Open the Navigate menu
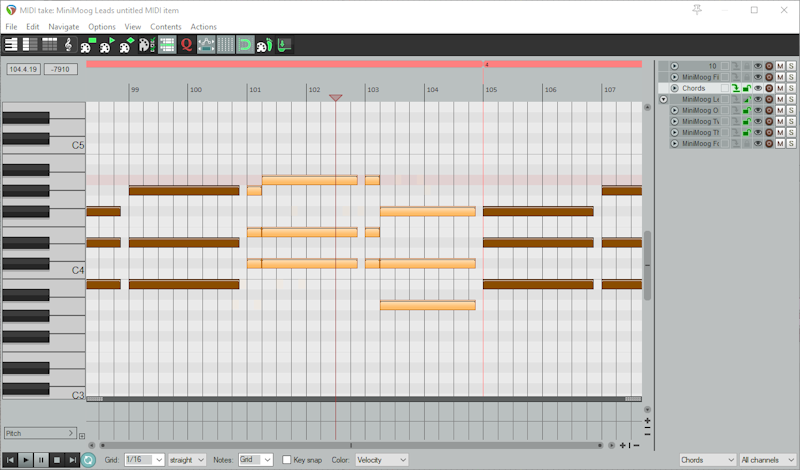This screenshot has height=470, width=800. pyautogui.click(x=63, y=26)
